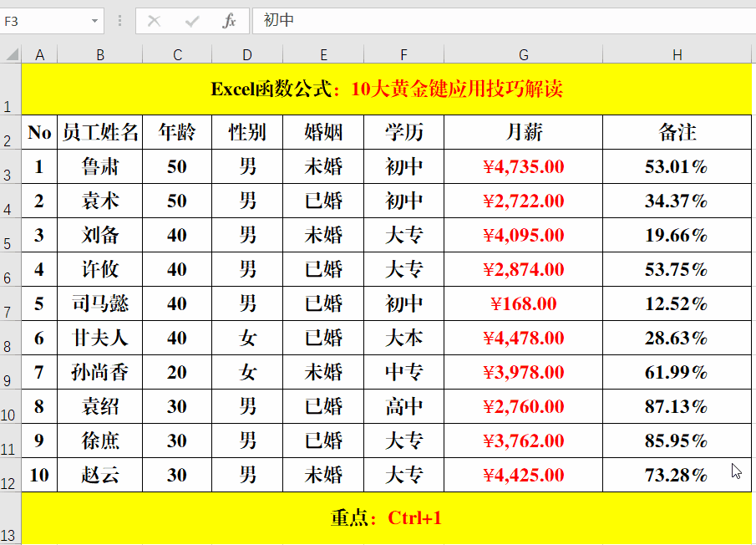
Task: Select the name cell 许攸
Action: pos(99,269)
